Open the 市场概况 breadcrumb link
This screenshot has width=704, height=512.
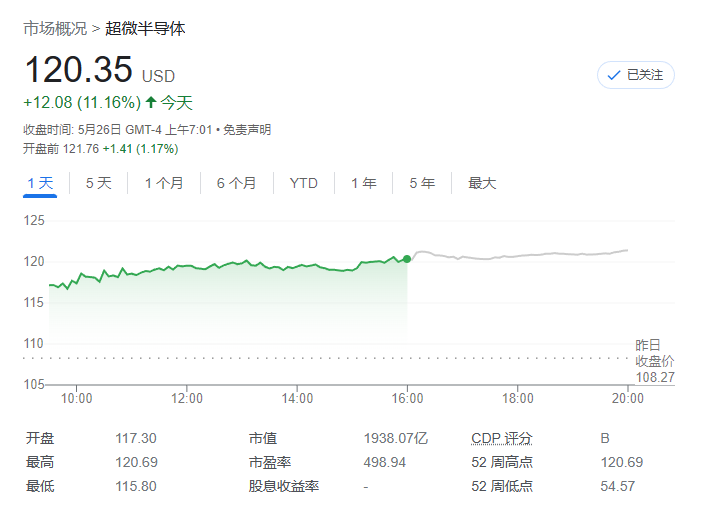tap(55, 28)
